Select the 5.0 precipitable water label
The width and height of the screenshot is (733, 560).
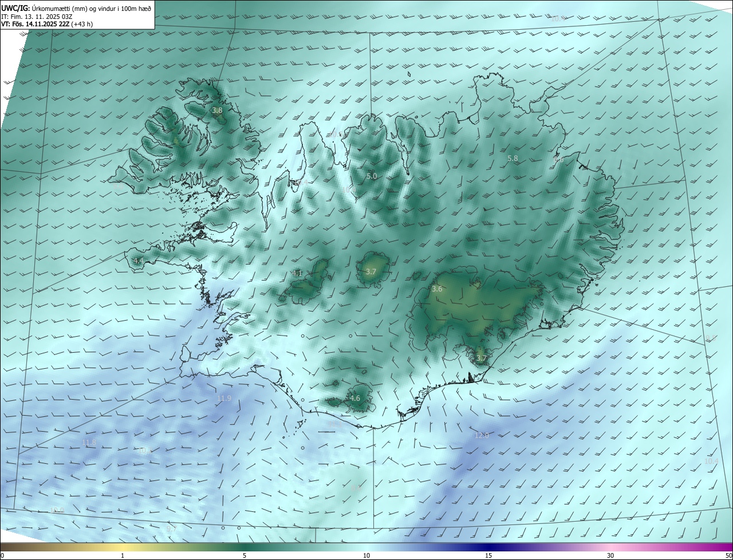coord(372,176)
